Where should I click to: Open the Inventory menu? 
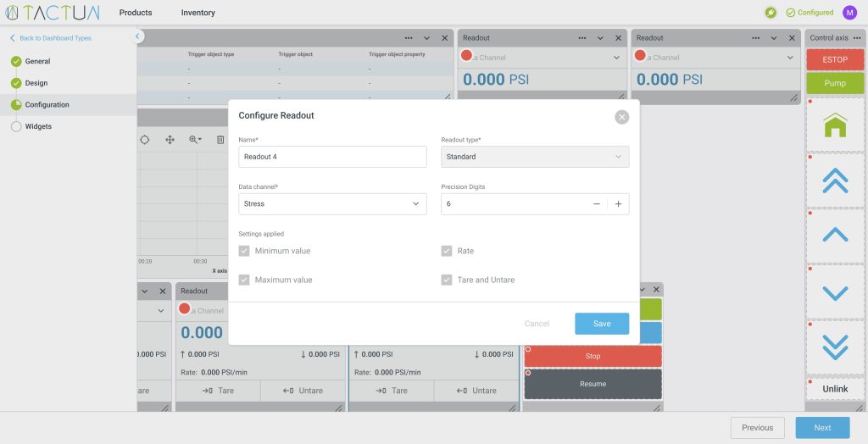[198, 12]
